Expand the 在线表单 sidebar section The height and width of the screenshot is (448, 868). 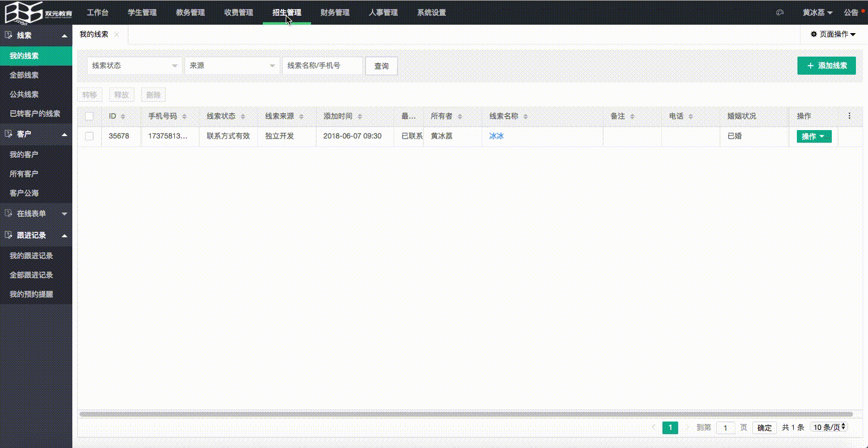point(36,214)
